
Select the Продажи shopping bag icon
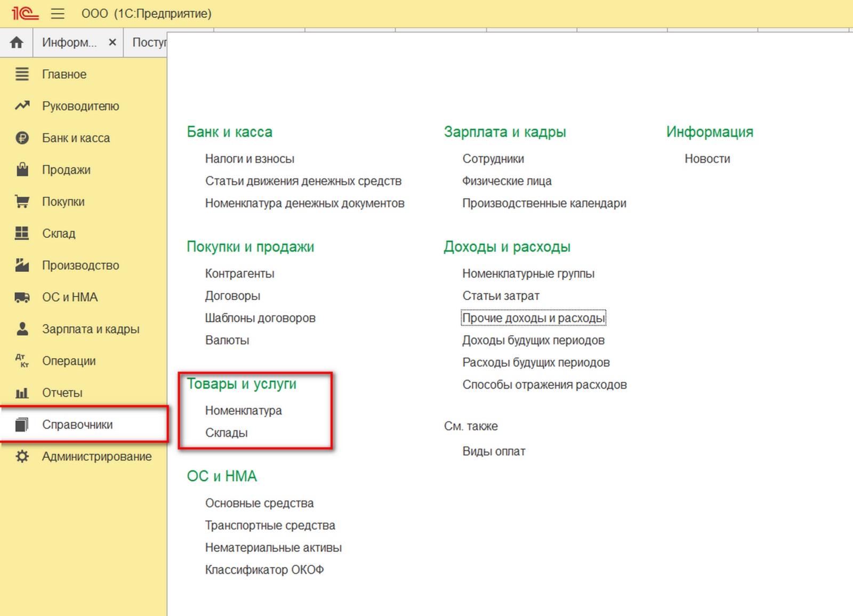(x=22, y=169)
